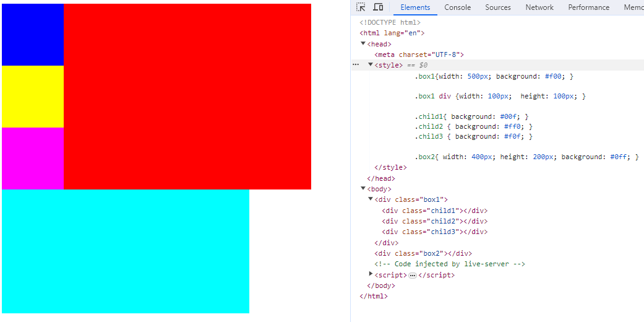Click the closing </html> tag line
The width and height of the screenshot is (644, 322).
click(373, 296)
